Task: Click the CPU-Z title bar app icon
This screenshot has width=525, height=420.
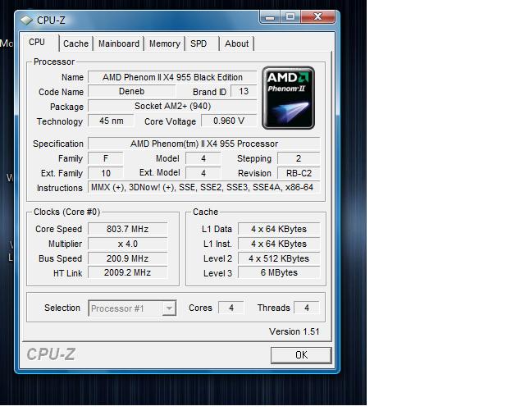Action: click(x=26, y=20)
